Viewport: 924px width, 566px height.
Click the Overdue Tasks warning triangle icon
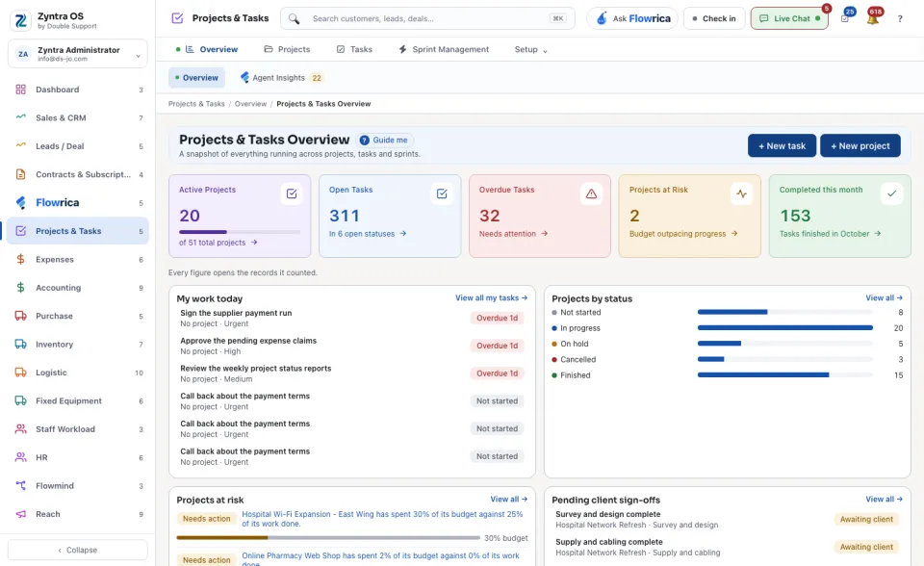pos(592,193)
